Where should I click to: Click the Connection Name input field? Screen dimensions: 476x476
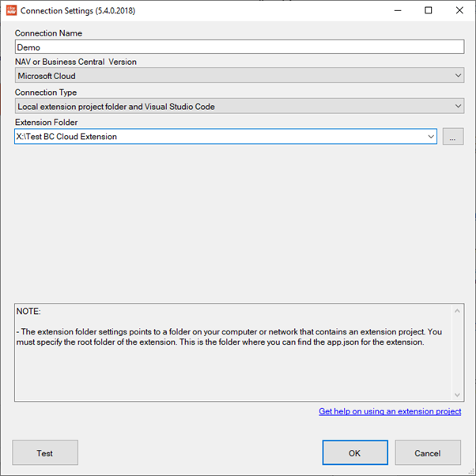[x=240, y=47]
